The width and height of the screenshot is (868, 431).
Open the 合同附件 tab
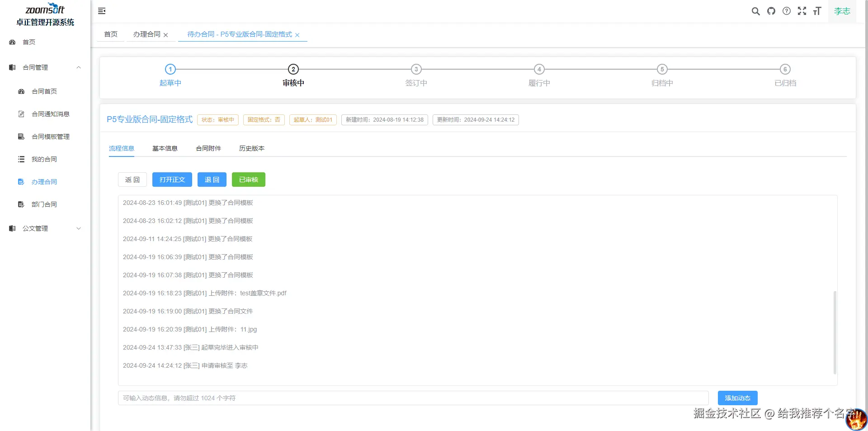click(x=208, y=148)
